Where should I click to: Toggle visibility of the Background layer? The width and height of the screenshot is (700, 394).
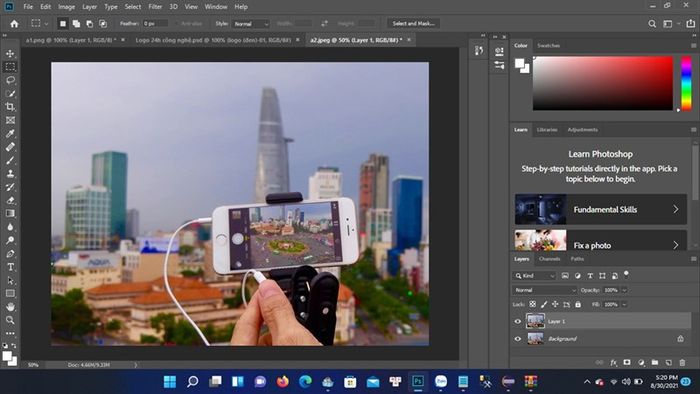[x=518, y=339]
